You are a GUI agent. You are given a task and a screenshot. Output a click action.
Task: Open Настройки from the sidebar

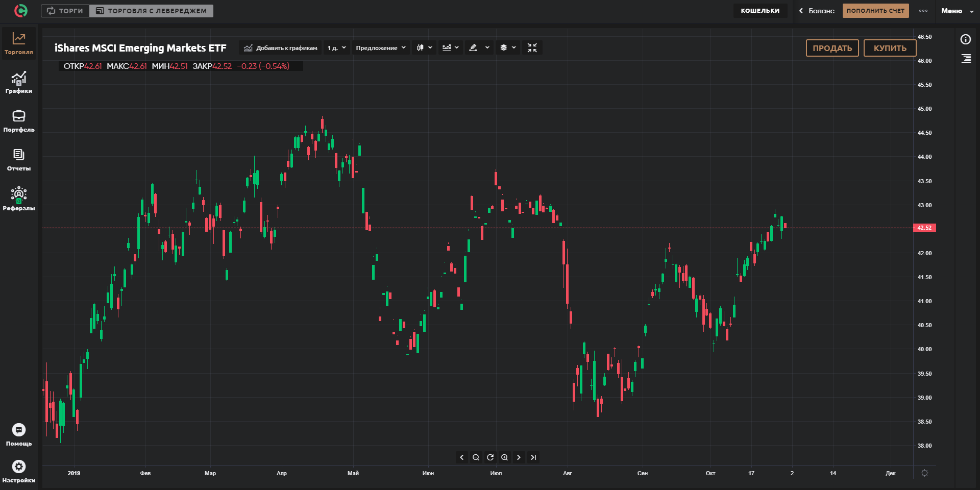pos(19,472)
